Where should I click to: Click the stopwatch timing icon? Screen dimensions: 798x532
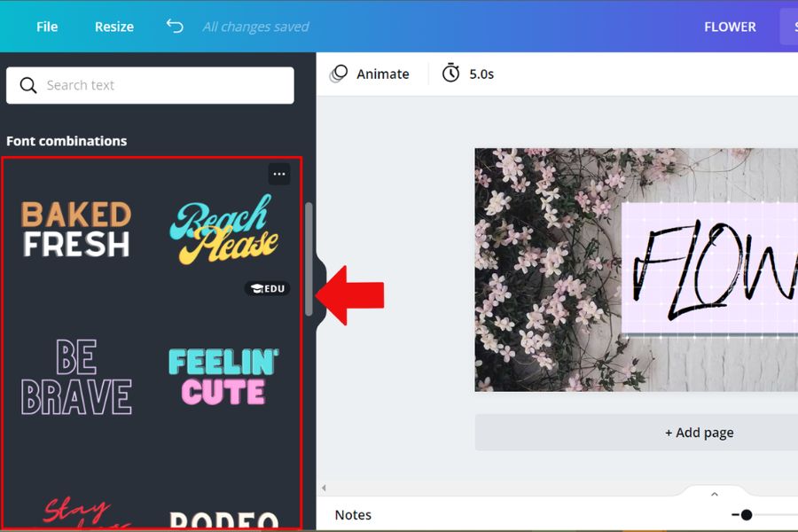(x=450, y=73)
